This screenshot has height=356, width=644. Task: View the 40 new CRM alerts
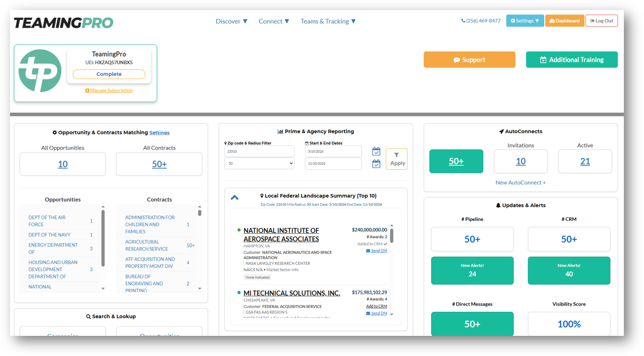pyautogui.click(x=569, y=271)
